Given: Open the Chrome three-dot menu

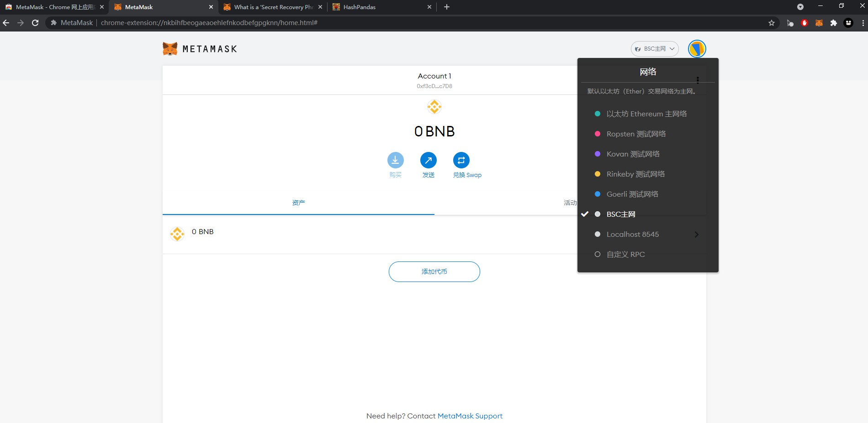Looking at the screenshot, I should [x=863, y=23].
